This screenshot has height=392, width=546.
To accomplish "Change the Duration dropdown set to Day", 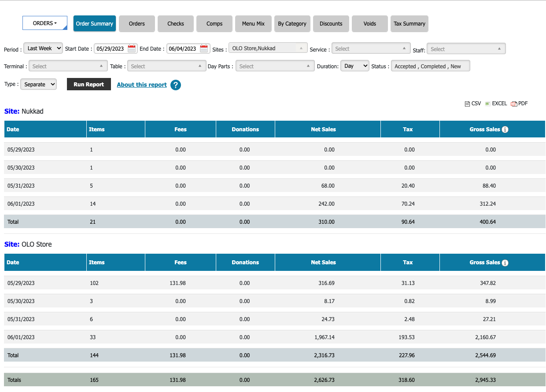I will pyautogui.click(x=355, y=66).
